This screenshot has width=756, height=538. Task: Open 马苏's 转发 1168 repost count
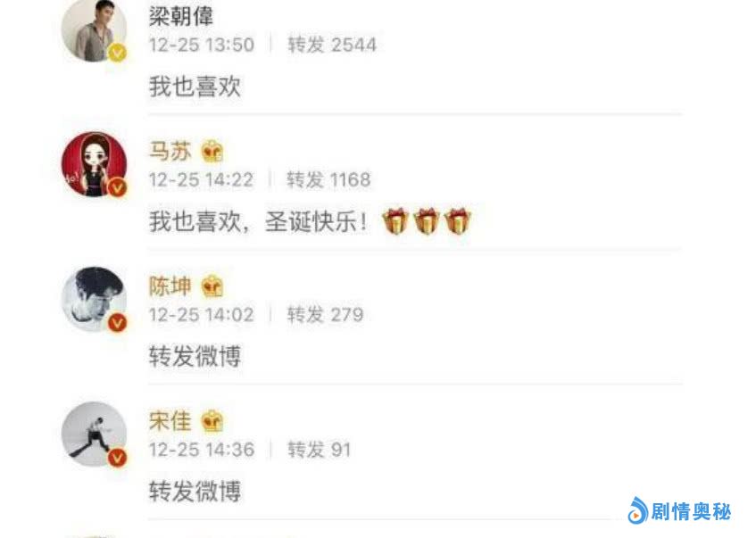coord(328,180)
